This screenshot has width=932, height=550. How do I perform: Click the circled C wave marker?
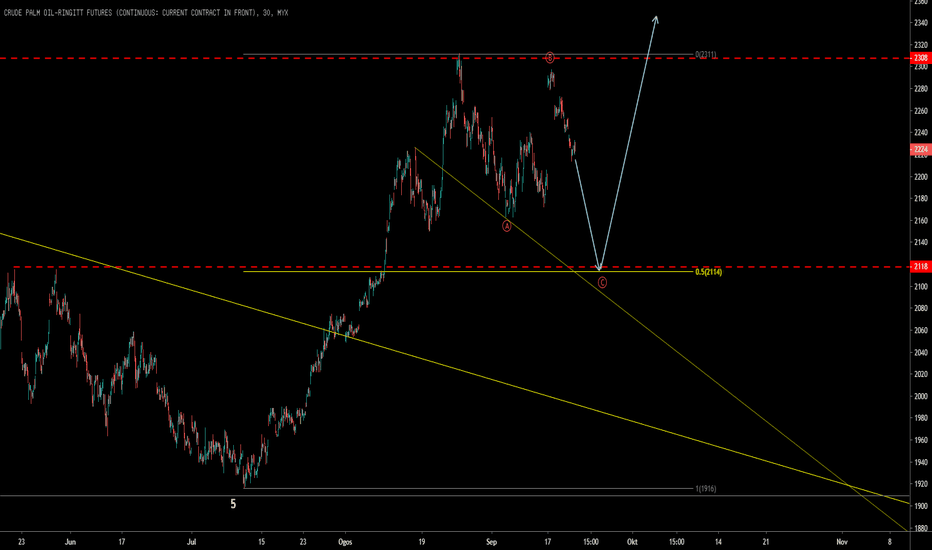602,283
